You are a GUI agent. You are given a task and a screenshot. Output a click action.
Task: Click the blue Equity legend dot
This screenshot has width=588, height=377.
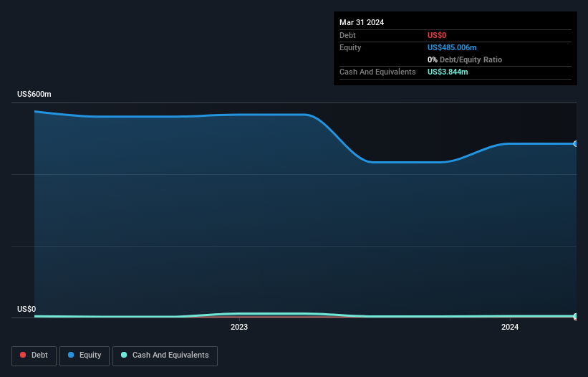tap(71, 355)
